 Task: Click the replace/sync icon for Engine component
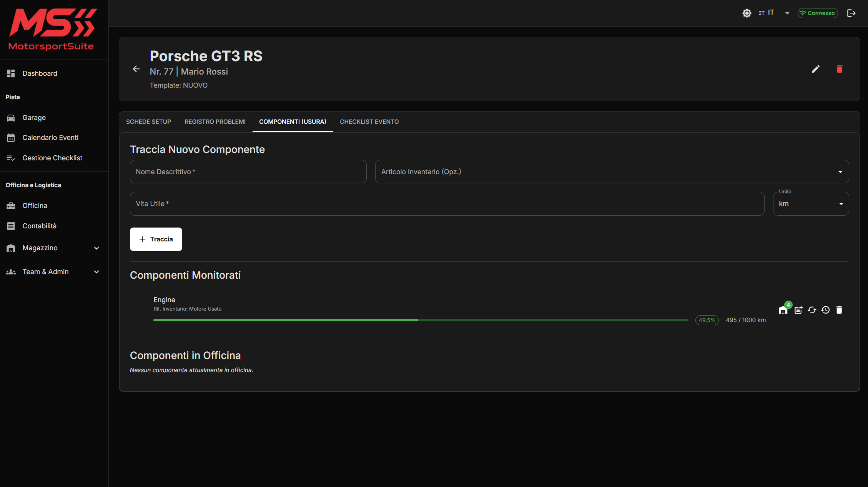(x=812, y=310)
